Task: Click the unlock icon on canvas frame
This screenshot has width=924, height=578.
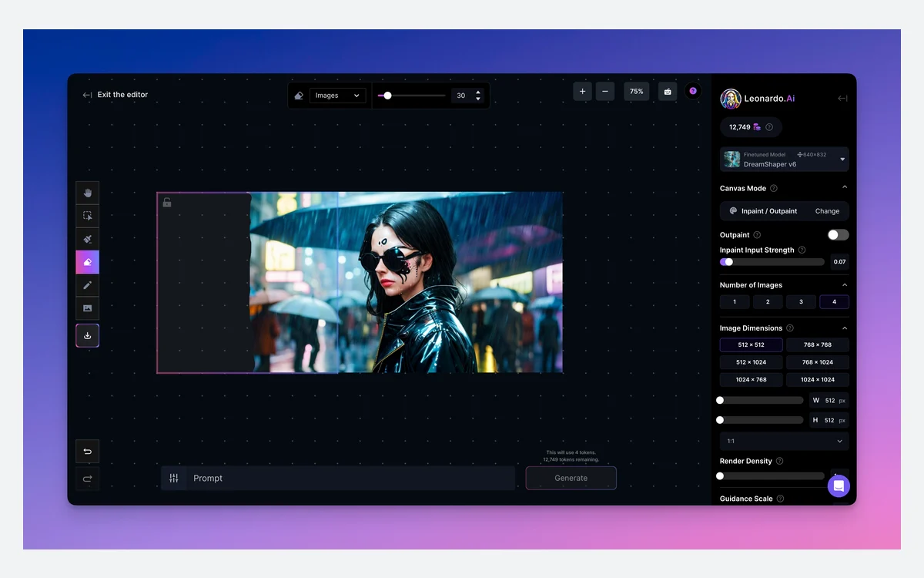Action: (167, 203)
